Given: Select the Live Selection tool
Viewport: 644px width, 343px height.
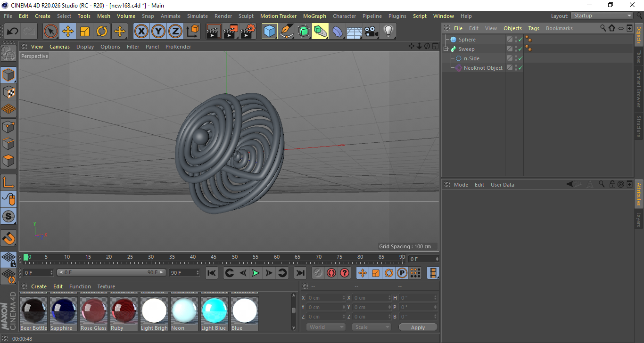Looking at the screenshot, I should (x=51, y=32).
